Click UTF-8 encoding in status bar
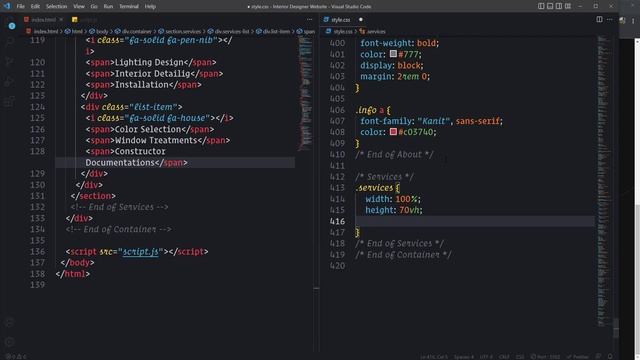Viewport: 640px width, 360px height. pyautogui.click(x=486, y=357)
